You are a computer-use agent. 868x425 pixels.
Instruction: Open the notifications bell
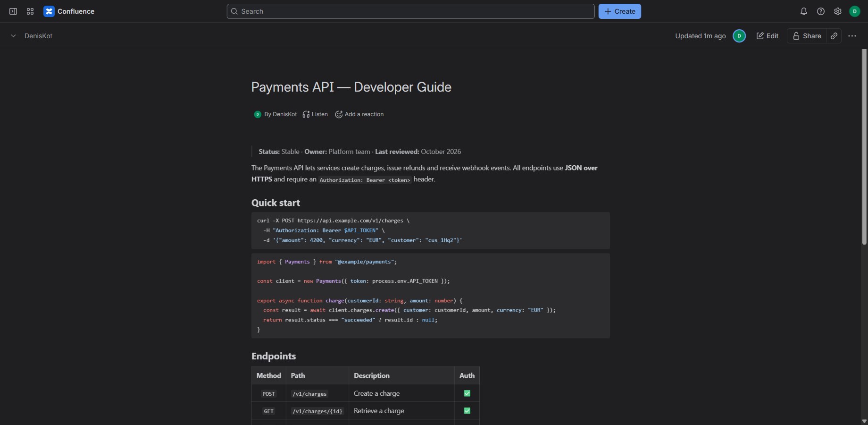coord(804,11)
